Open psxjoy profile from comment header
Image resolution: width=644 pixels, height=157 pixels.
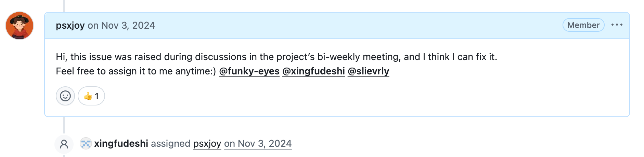pyautogui.click(x=70, y=26)
